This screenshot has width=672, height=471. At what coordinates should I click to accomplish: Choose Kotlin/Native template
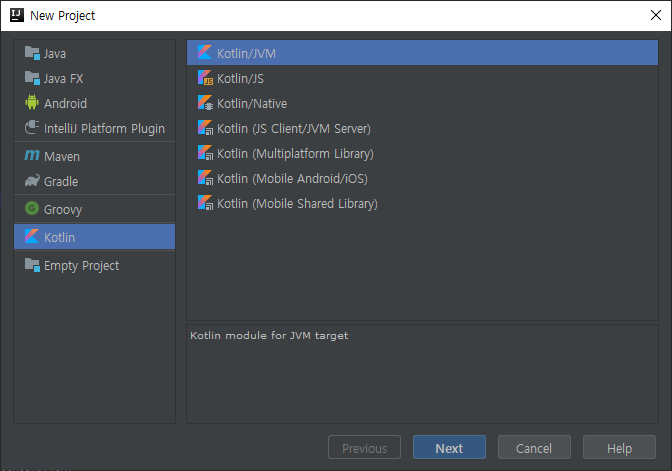coord(422,103)
